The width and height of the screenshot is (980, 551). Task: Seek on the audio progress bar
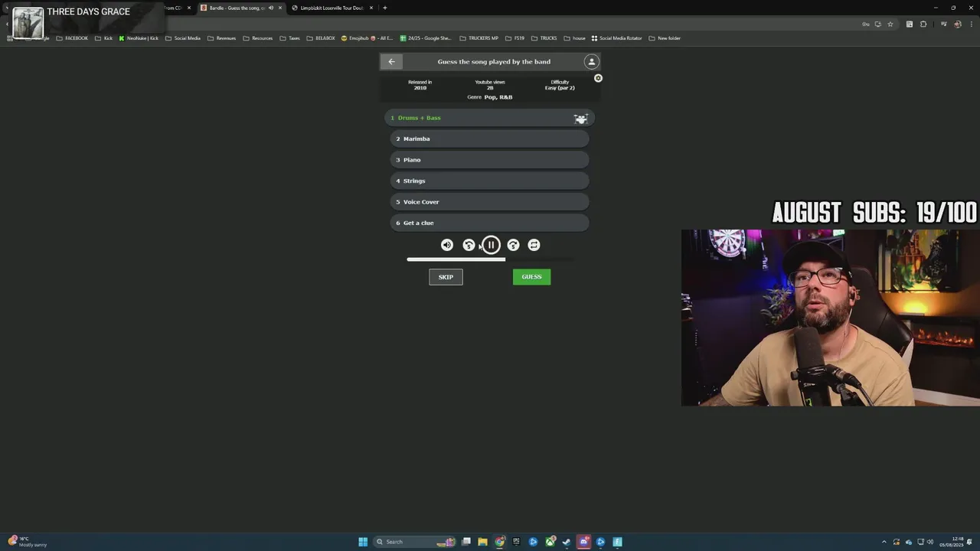pyautogui.click(x=490, y=259)
